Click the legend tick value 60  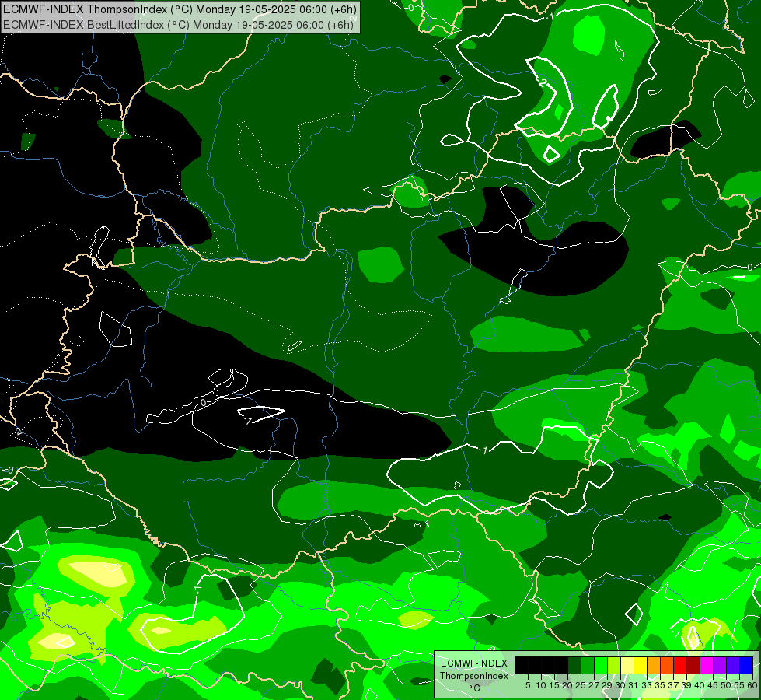[x=752, y=685]
